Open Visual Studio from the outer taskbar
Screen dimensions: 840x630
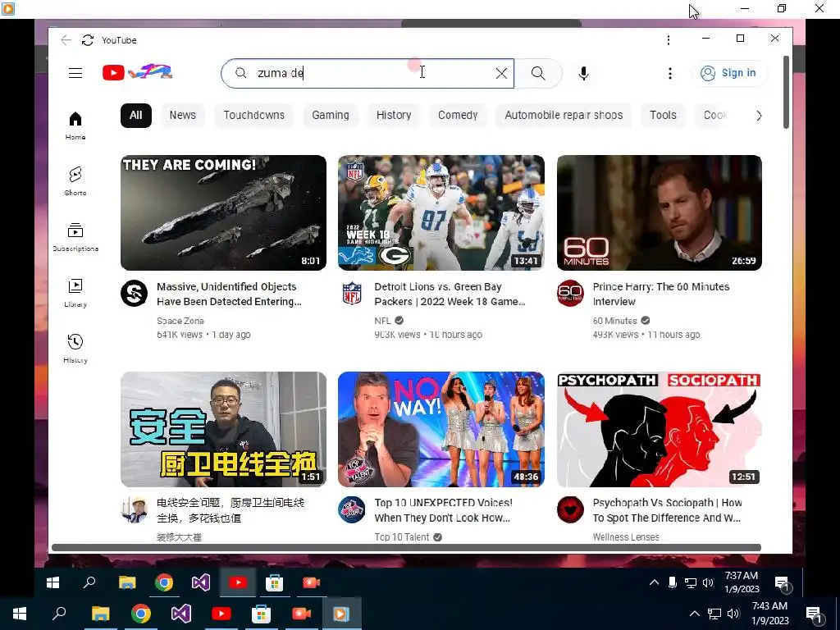181,614
